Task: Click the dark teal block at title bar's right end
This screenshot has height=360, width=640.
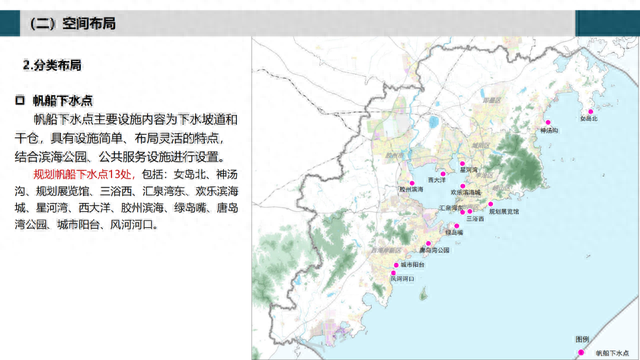Action: coord(607,23)
